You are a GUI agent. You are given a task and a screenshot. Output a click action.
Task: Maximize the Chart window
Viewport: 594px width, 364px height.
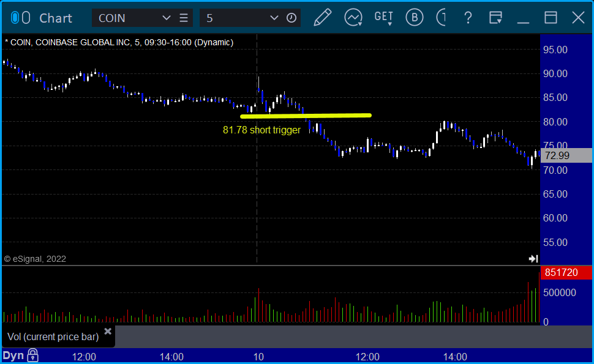(551, 17)
